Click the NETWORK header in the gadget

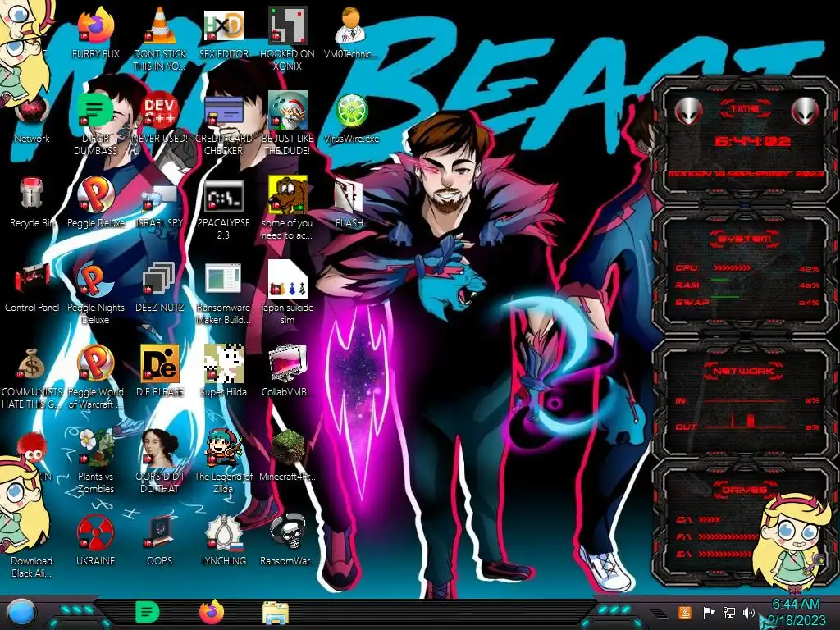(743, 371)
